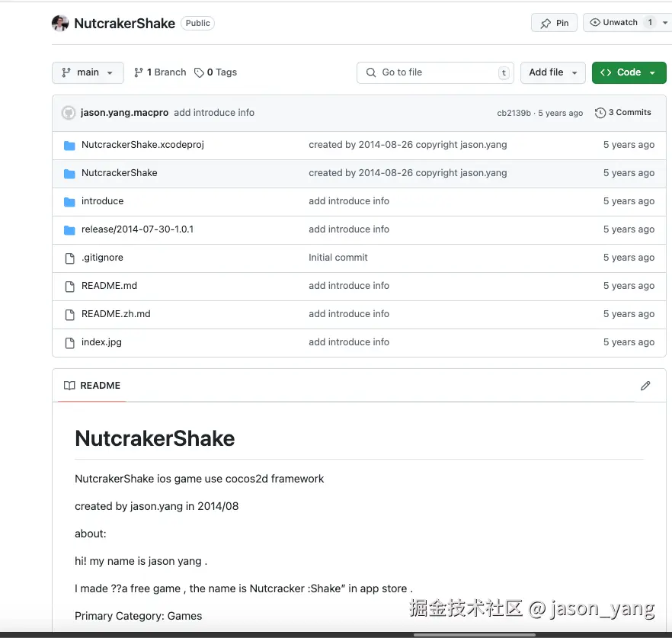Open the introduce folder
The width and height of the screenshot is (672, 638).
102,201
